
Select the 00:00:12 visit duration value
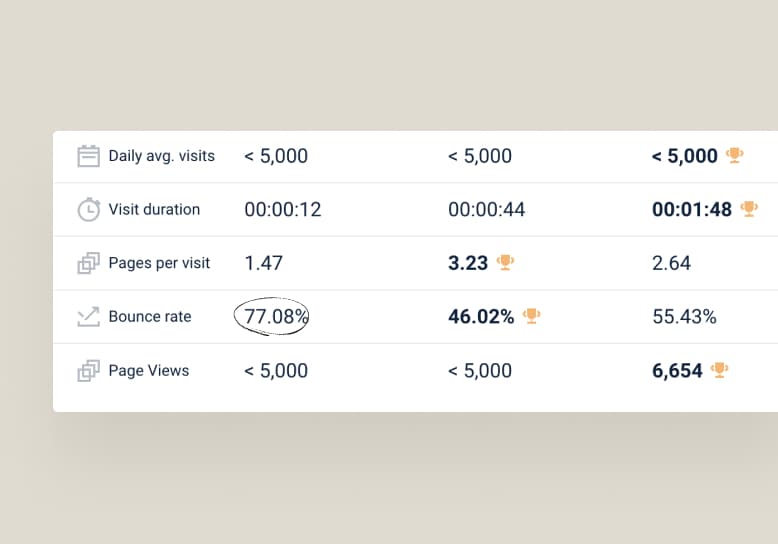[283, 210]
